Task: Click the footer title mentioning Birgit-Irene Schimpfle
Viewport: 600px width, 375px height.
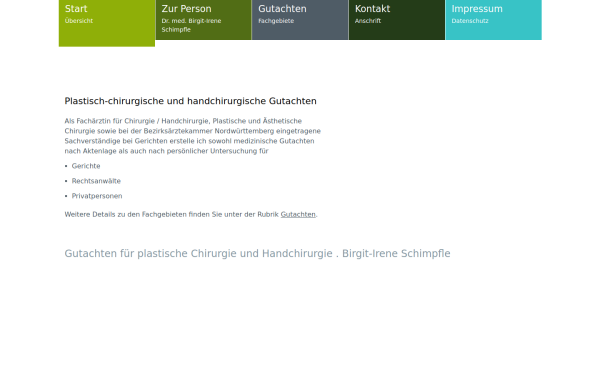Action: pyautogui.click(x=258, y=253)
